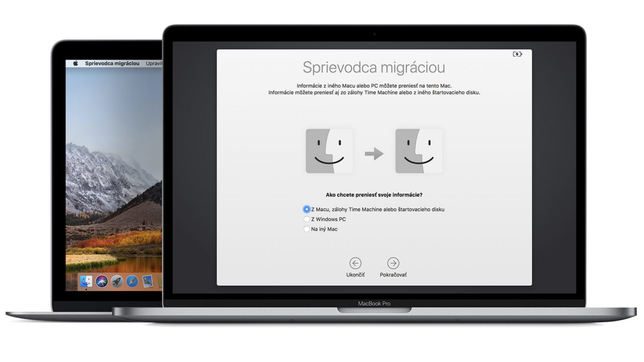Image resolution: width=644 pixels, height=362 pixels.
Task: Open the Mail stamp icon in the Dock
Action: tap(148, 281)
